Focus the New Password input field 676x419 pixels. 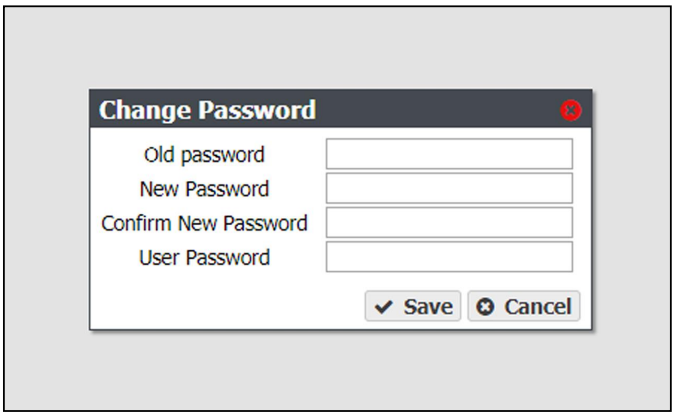pos(449,188)
